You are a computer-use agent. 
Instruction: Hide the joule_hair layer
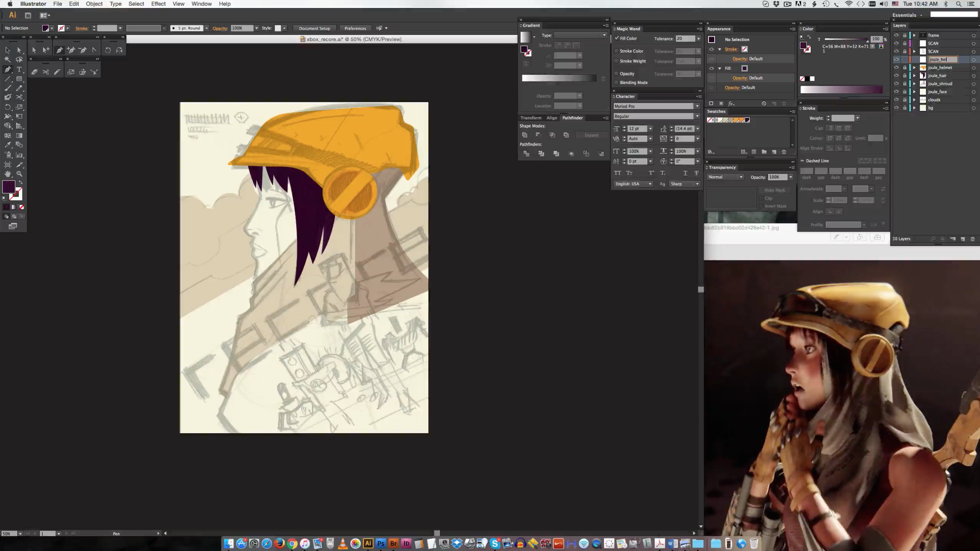[896, 76]
